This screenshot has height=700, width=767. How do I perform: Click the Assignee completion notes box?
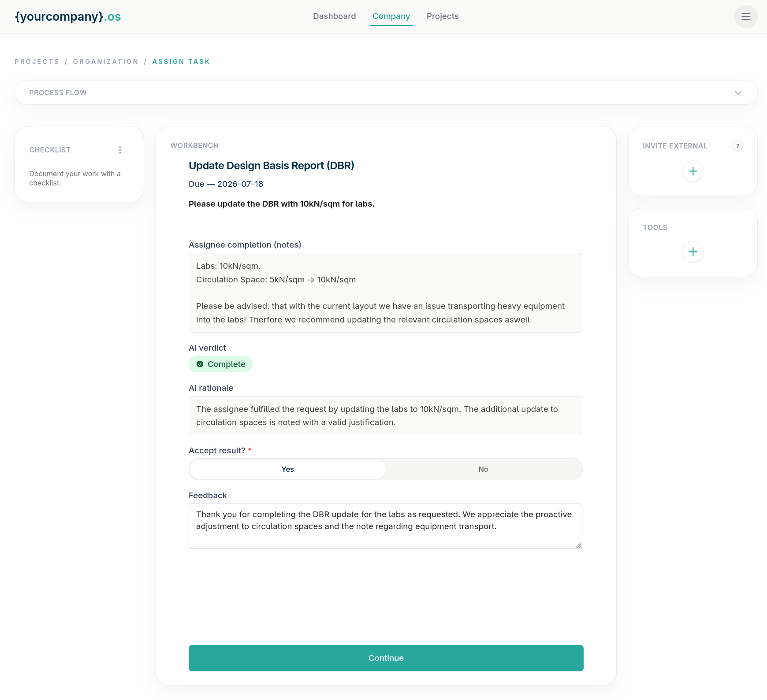pyautogui.click(x=385, y=293)
